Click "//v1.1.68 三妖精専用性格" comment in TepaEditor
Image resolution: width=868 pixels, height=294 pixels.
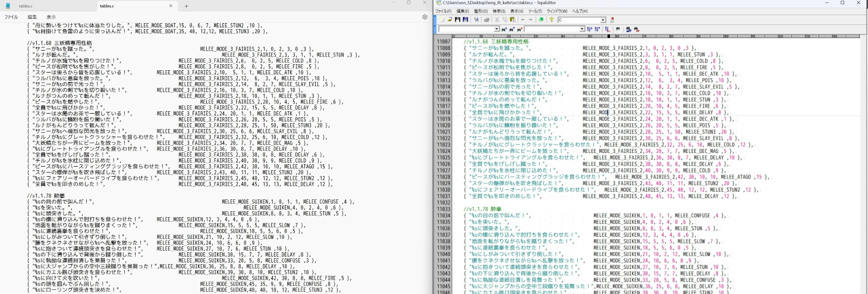pyautogui.click(x=496, y=42)
